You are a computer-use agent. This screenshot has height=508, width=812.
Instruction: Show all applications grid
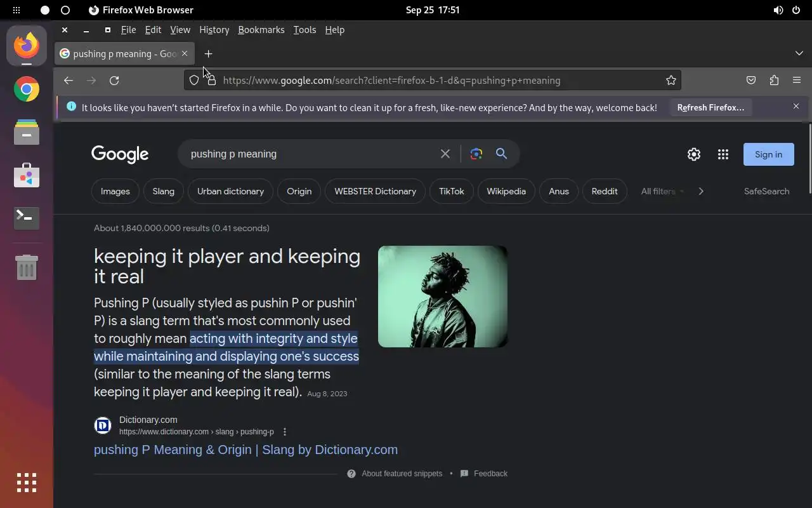coord(27,483)
